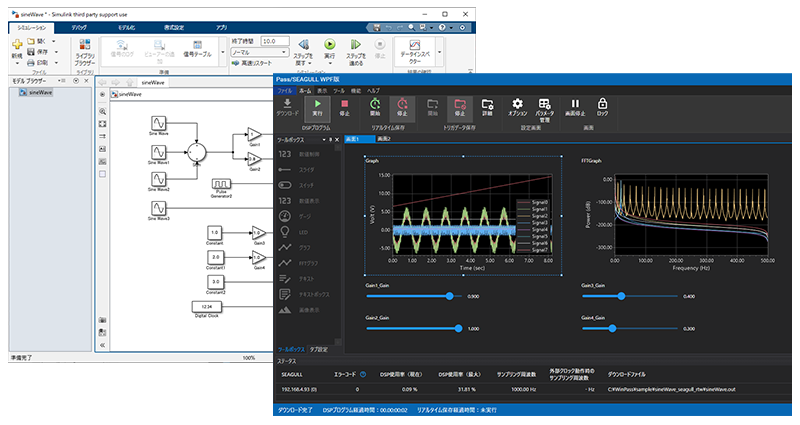This screenshot has height=425, width=800.
Task: Expand Simulink Open dropdown arrow
Action: [54, 41]
